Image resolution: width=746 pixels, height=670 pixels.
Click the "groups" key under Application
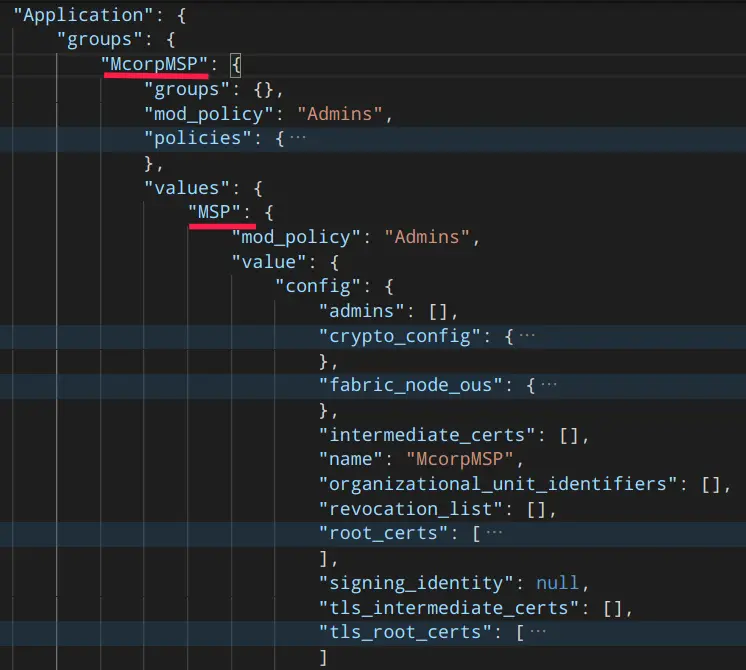[99, 39]
